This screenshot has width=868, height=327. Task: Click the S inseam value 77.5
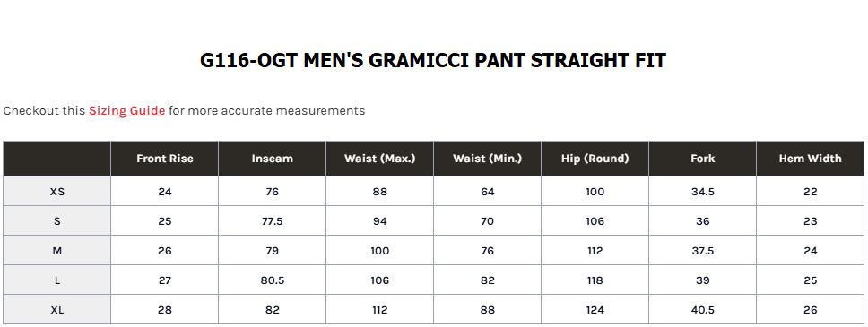pyautogui.click(x=272, y=220)
